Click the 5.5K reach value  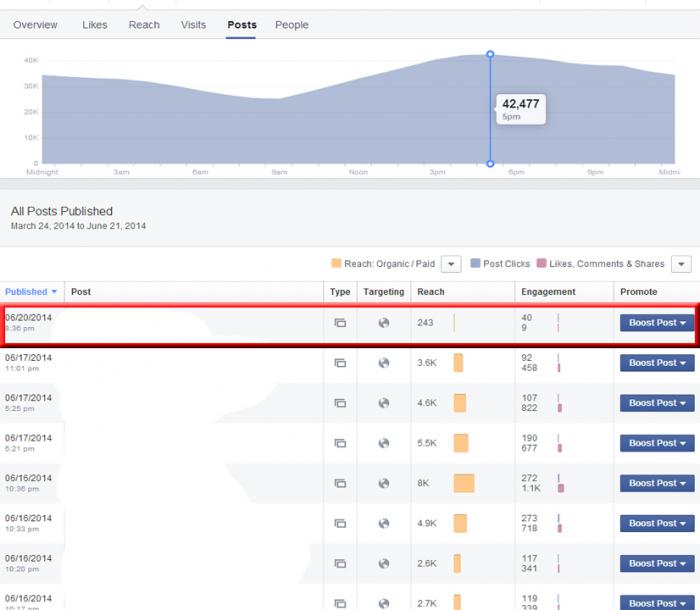coord(427,443)
